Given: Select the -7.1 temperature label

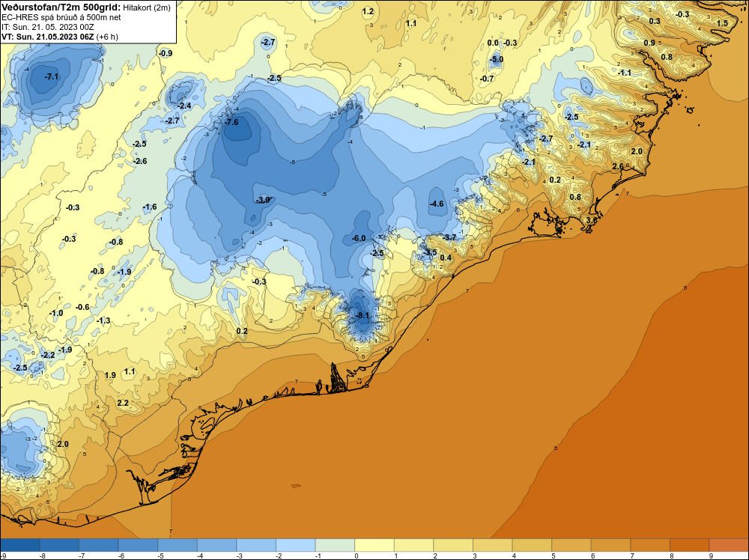Looking at the screenshot, I should click(52, 76).
